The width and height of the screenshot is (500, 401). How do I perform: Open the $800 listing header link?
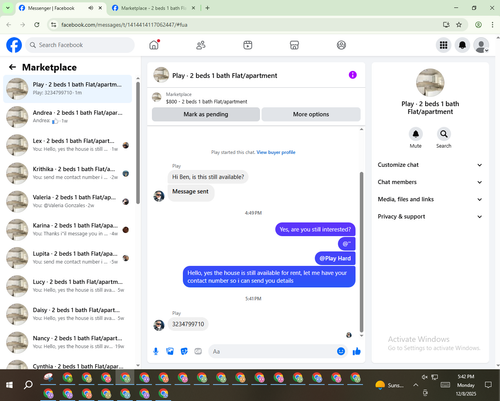(x=207, y=102)
